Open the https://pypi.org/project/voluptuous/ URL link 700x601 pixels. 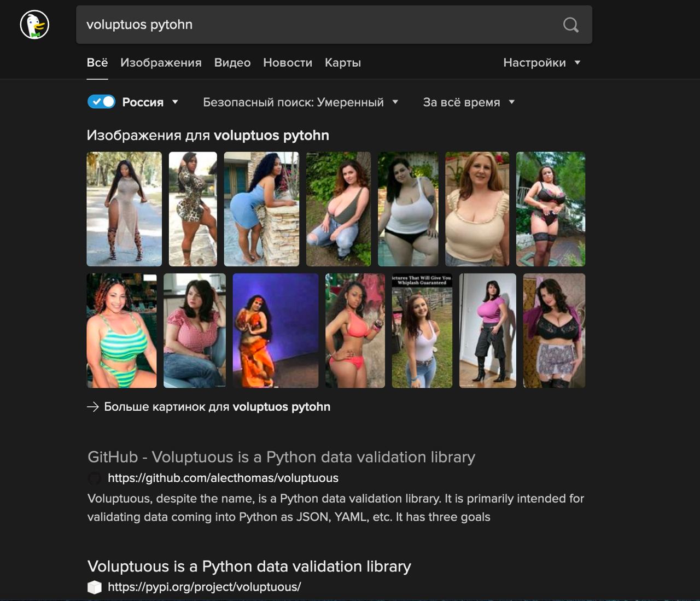pos(204,587)
